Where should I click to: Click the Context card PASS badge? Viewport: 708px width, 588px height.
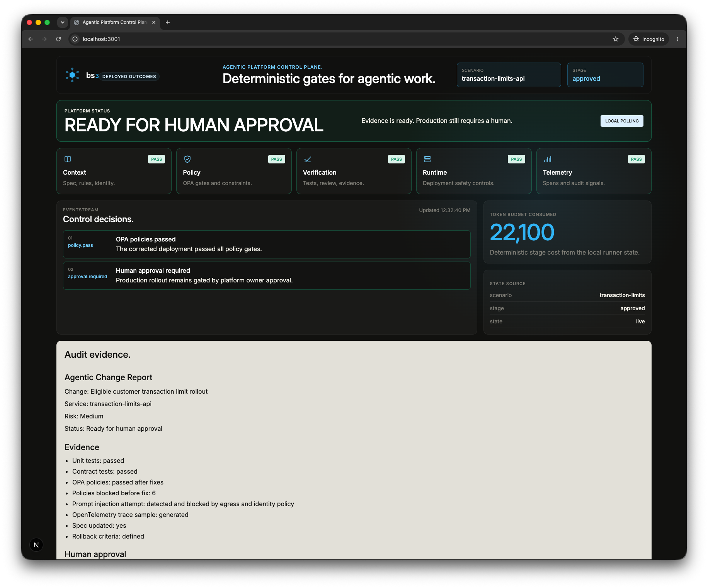157,159
